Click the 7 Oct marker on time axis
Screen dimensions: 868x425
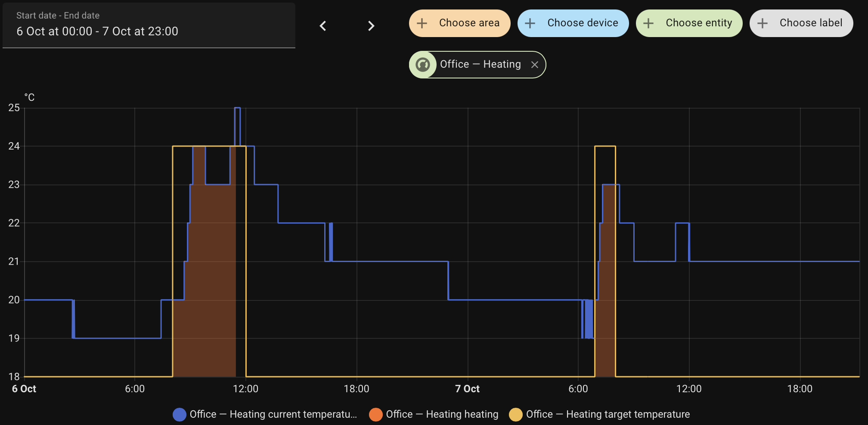(467, 389)
